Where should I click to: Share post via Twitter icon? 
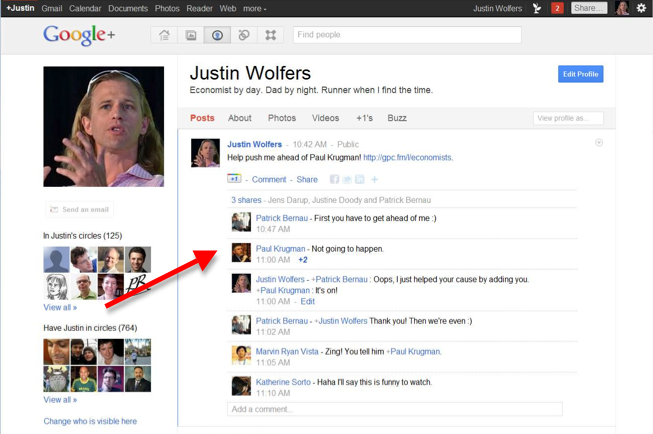[x=347, y=180]
